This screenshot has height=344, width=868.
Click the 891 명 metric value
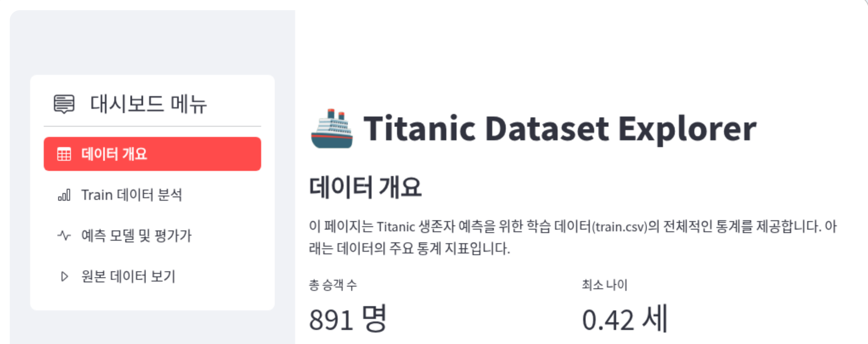pos(347,319)
